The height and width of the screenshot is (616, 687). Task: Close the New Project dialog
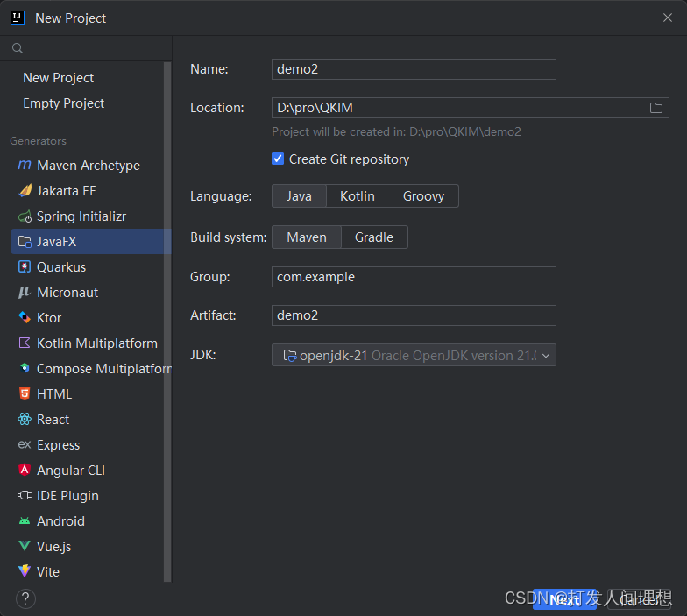[x=668, y=18]
